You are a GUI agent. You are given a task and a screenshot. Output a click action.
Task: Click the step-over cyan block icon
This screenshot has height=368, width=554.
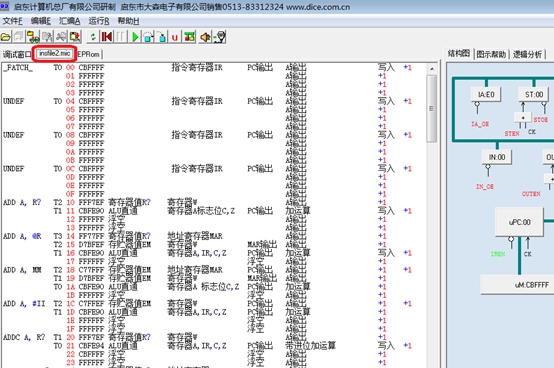[148, 37]
